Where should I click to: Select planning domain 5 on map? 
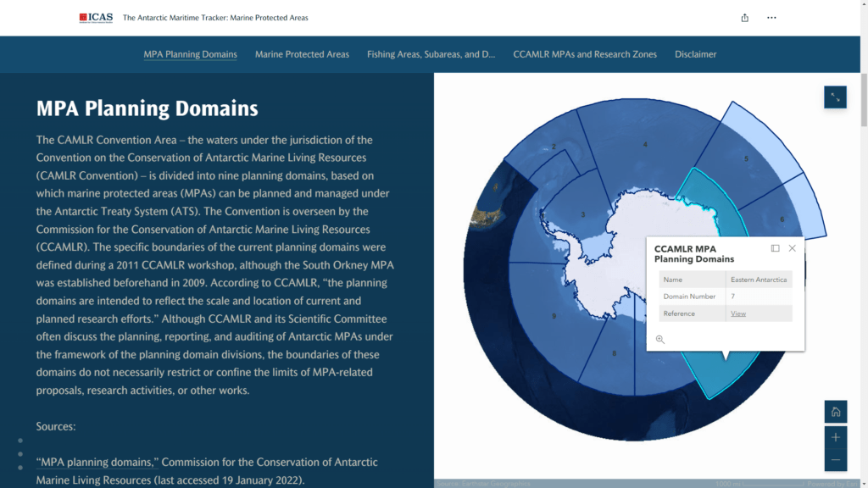[x=746, y=158]
